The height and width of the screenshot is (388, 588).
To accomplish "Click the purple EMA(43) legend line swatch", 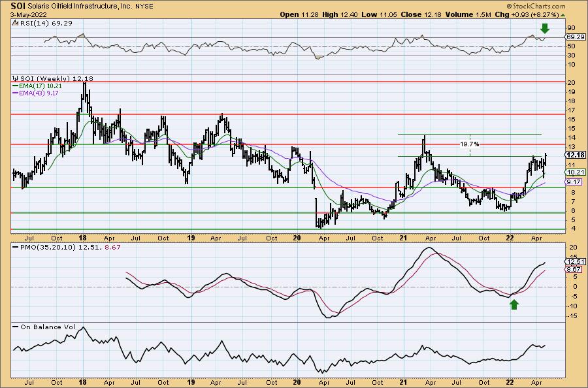I will click(16, 93).
